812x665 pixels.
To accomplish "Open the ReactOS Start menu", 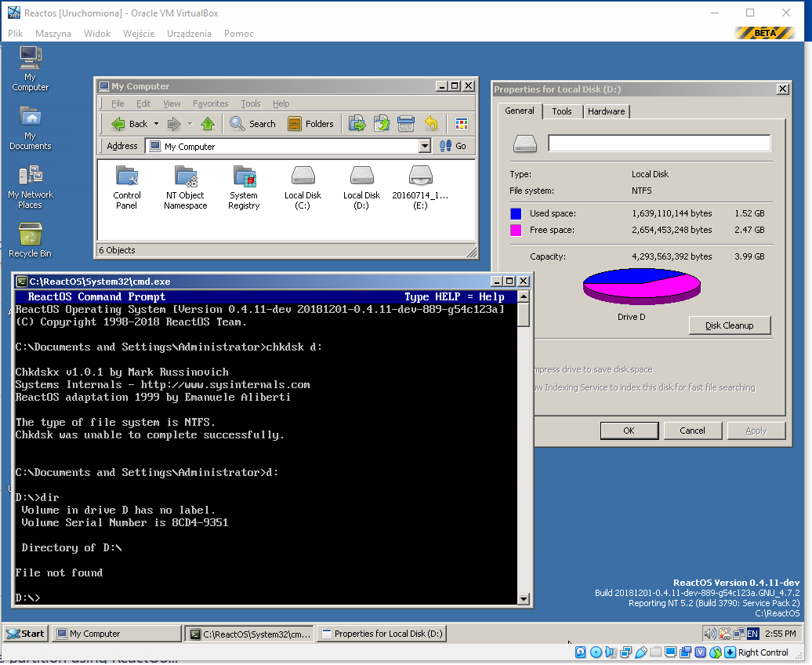I will click(x=26, y=634).
